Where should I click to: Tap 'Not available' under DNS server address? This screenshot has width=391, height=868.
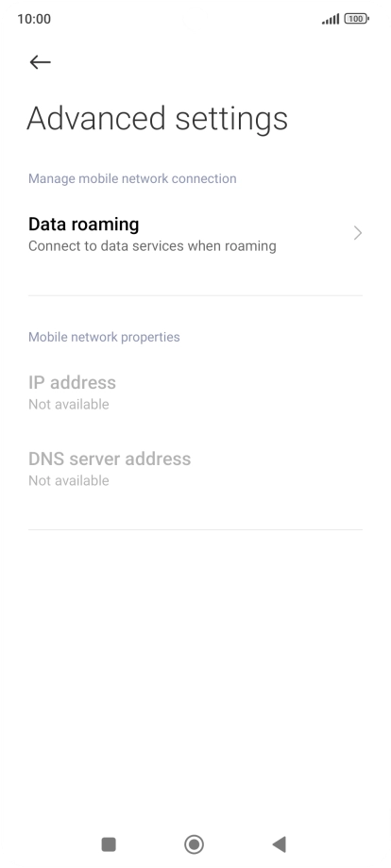tap(69, 481)
